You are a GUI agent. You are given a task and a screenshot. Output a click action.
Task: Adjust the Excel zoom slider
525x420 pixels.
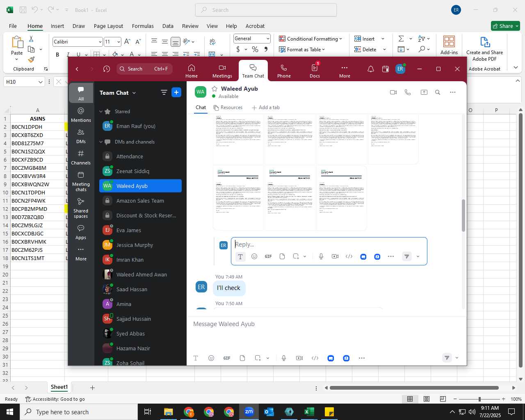pos(479,399)
